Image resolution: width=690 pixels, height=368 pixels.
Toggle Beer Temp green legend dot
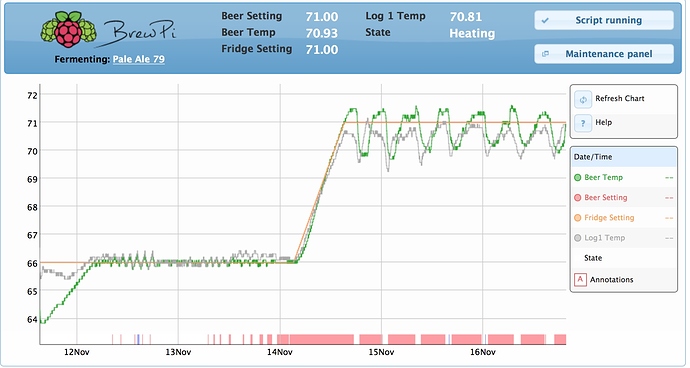pyautogui.click(x=578, y=177)
